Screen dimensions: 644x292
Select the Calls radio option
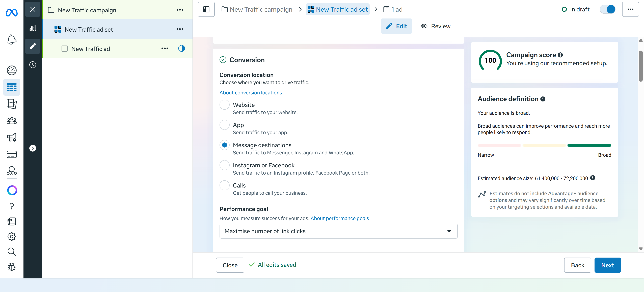224,185
